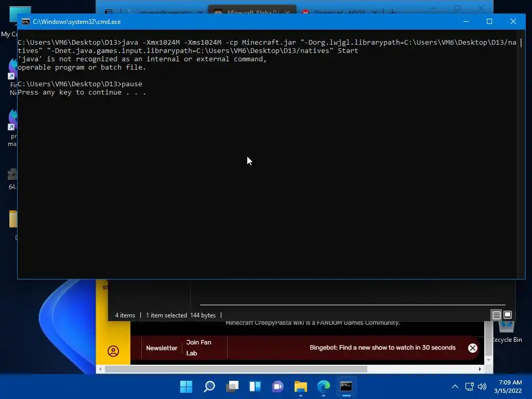
Task: Open the Windows Start menu
Action: pyautogui.click(x=186, y=387)
